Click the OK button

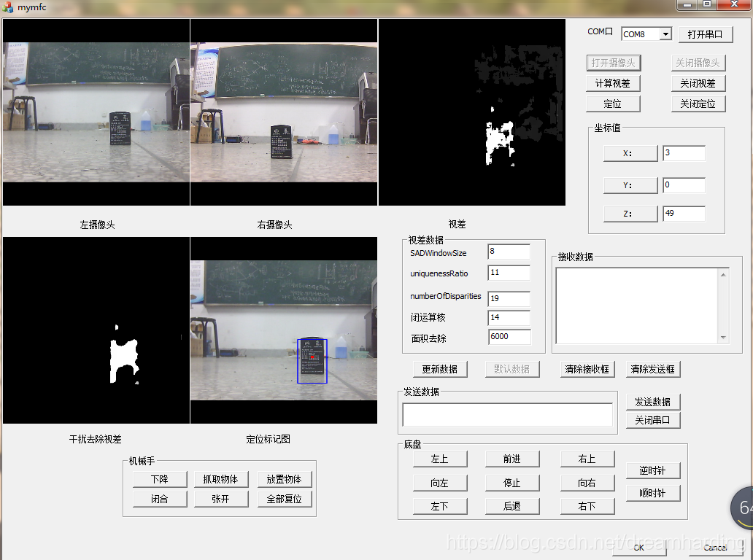[639, 548]
